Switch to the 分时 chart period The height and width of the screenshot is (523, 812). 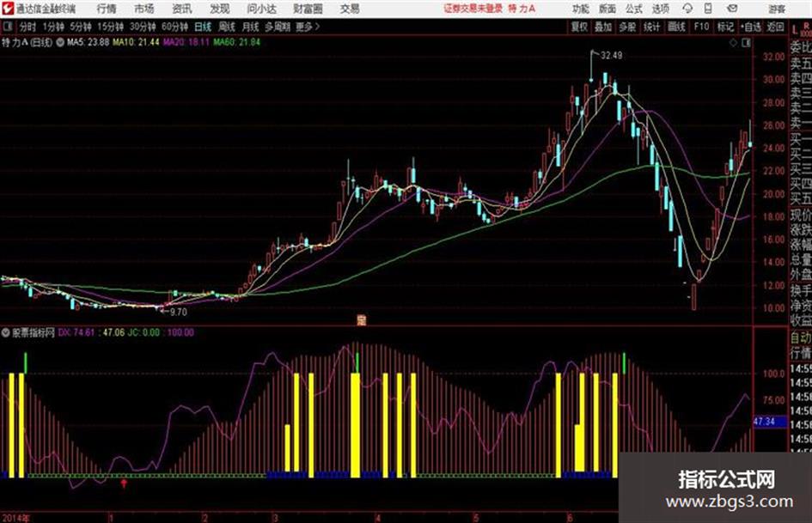(27, 27)
